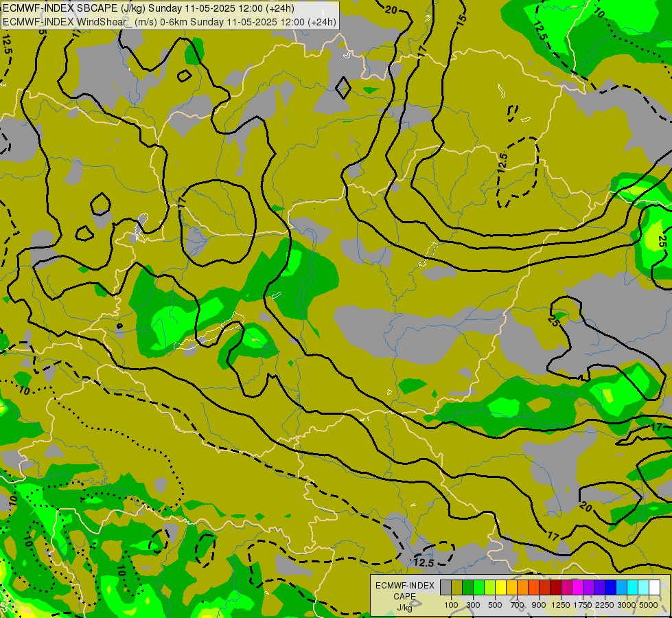This screenshot has height=618, width=672.
Task: Click the CAPE word in the legend box
Action: point(404,596)
